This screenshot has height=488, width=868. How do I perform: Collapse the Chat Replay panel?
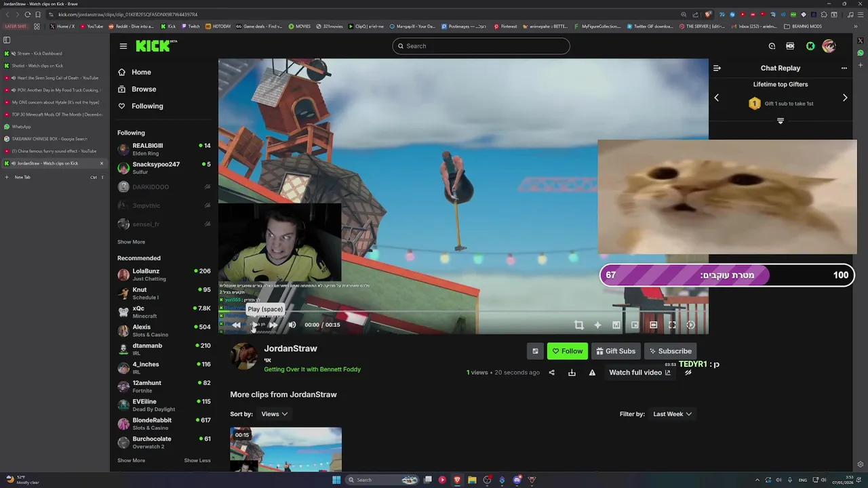pyautogui.click(x=717, y=68)
